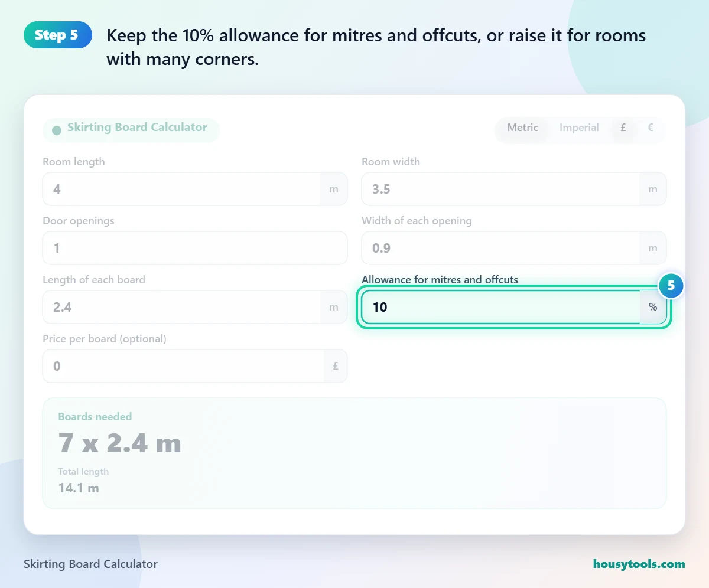709x588 pixels.
Task: Click the 'Room length' label
Action: click(x=73, y=162)
